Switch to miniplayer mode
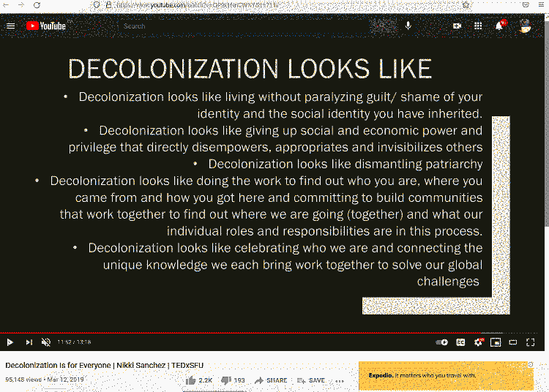549x392 pixels. tap(496, 342)
